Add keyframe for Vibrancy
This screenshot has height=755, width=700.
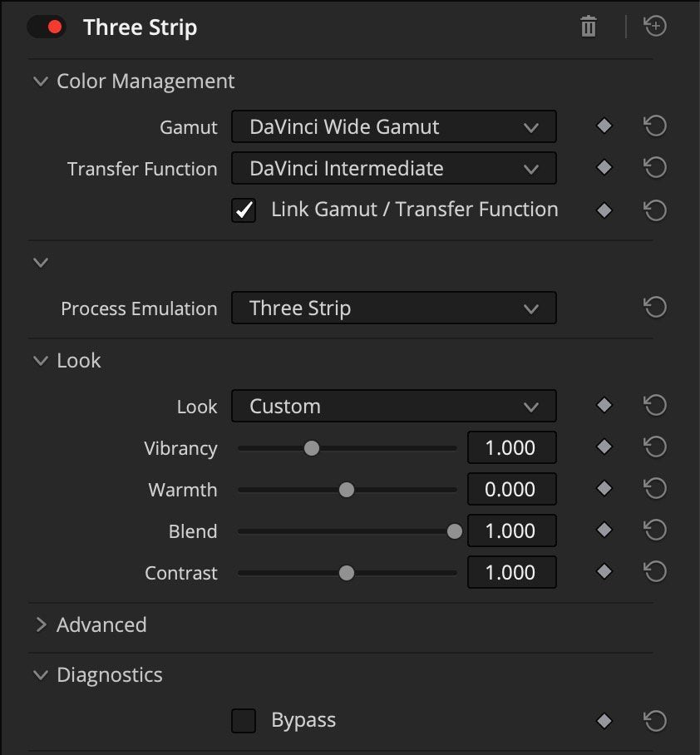click(604, 447)
